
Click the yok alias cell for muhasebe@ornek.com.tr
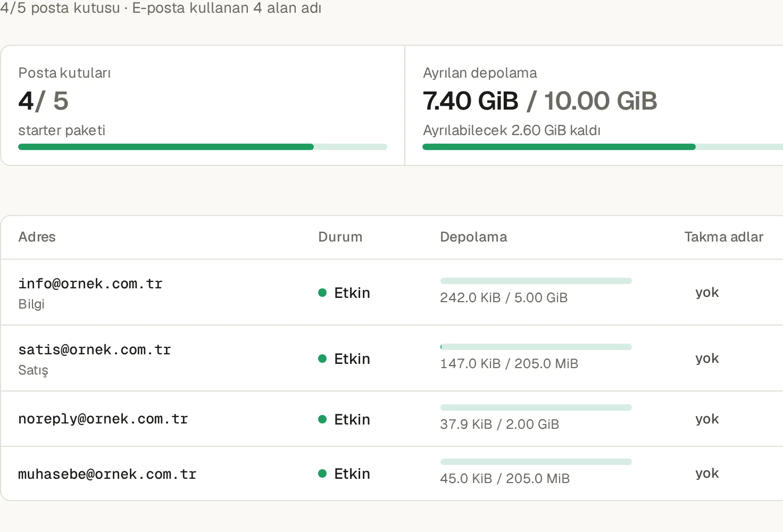pyautogui.click(x=707, y=473)
